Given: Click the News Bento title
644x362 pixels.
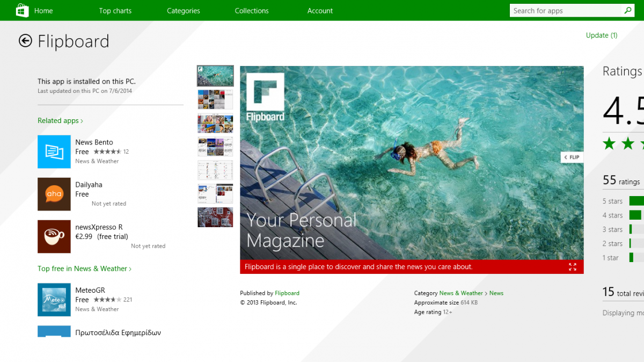Looking at the screenshot, I should (94, 142).
